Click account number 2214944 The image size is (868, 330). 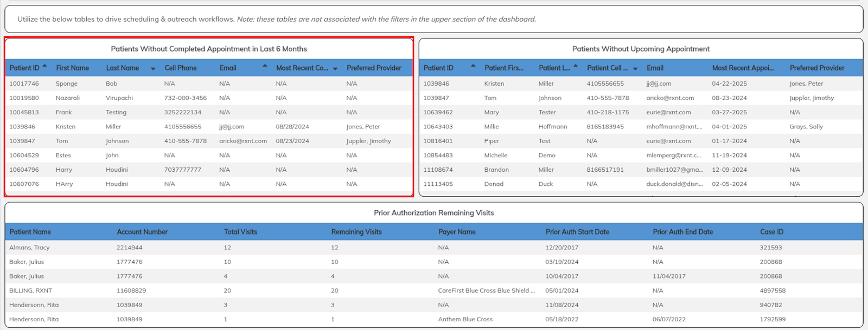[x=129, y=248]
